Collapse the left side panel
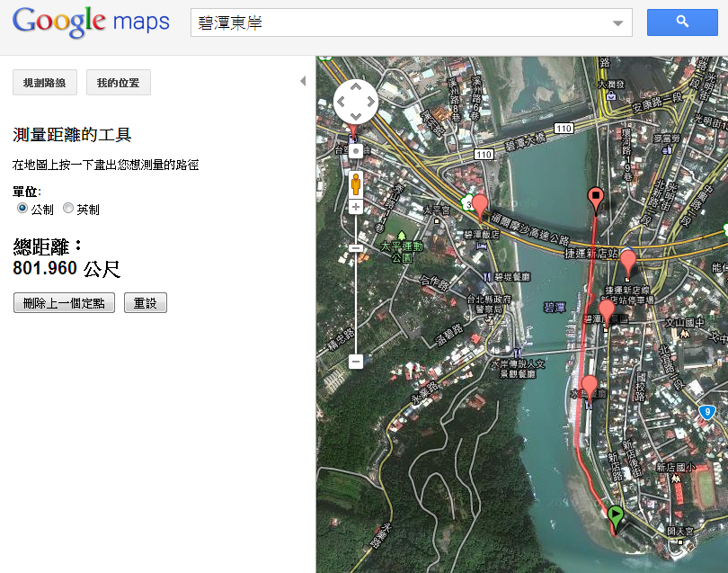Screen dimensions: 728x573 tap(303, 81)
